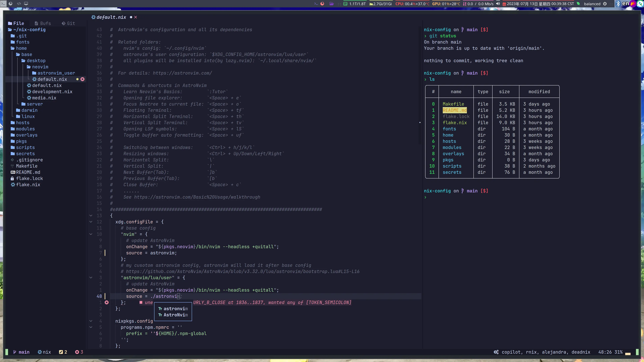
Task: Click the LSP gear icon near copilot
Action: pos(496,352)
